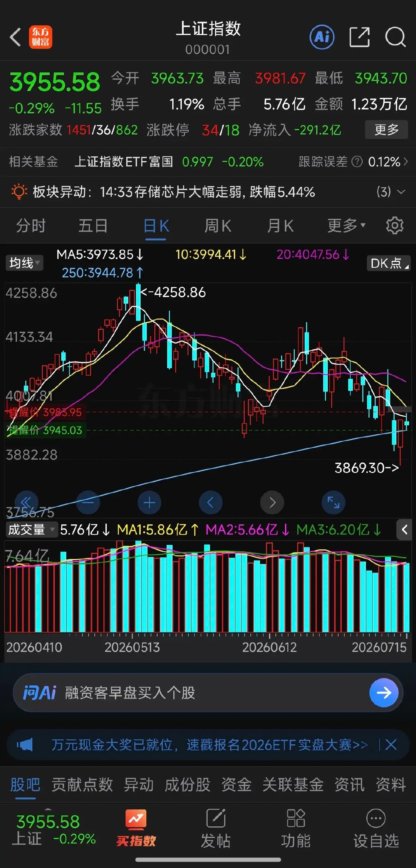
Task: Switch to 五日 tab
Action: coord(93,225)
